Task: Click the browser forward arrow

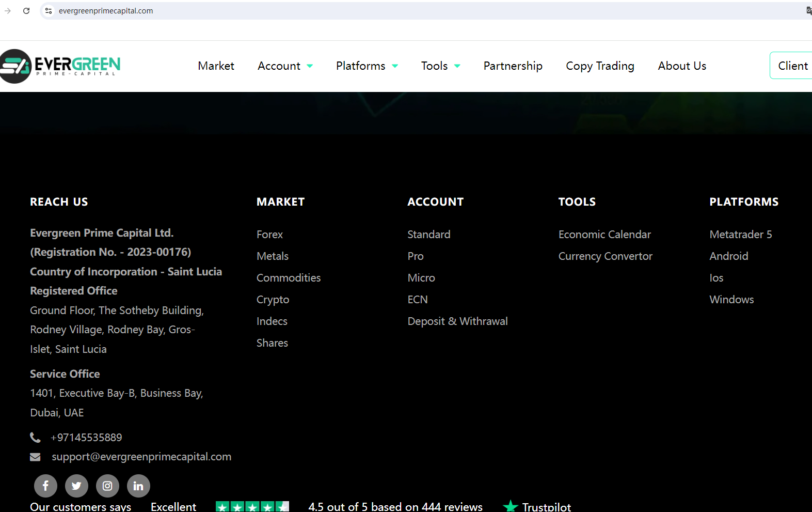Action: pos(8,11)
